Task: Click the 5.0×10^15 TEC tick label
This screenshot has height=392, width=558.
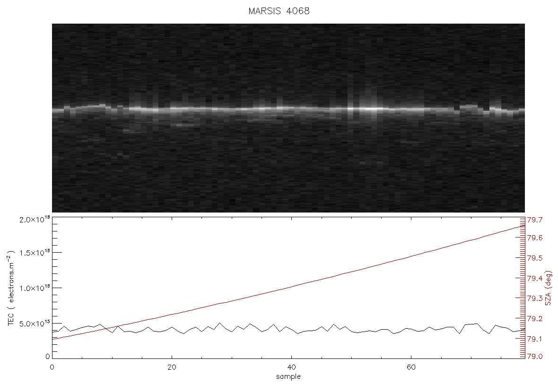Action: pos(35,324)
